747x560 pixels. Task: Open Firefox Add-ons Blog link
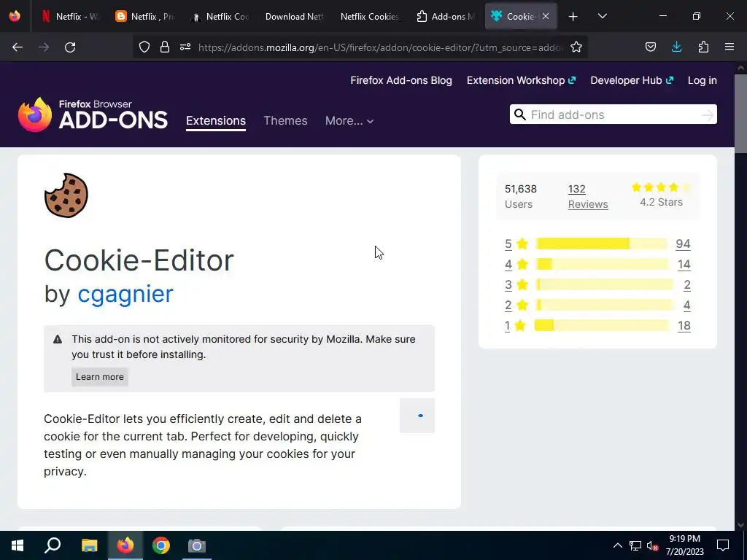[401, 80]
